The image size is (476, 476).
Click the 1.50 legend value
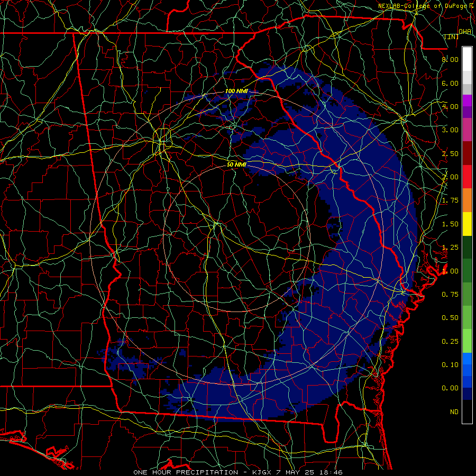tap(450, 224)
